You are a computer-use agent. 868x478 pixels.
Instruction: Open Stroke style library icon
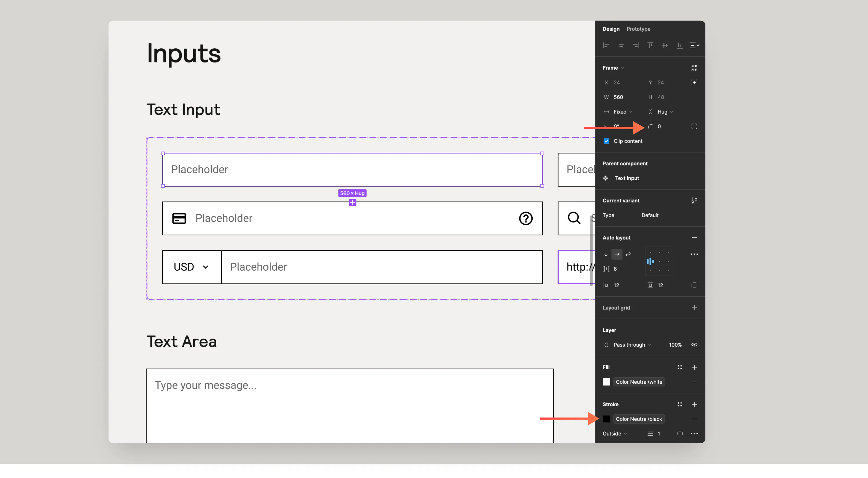point(679,404)
